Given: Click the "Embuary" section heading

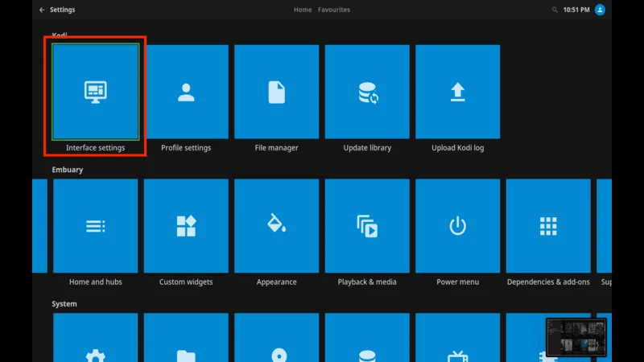Looking at the screenshot, I should [x=68, y=170].
